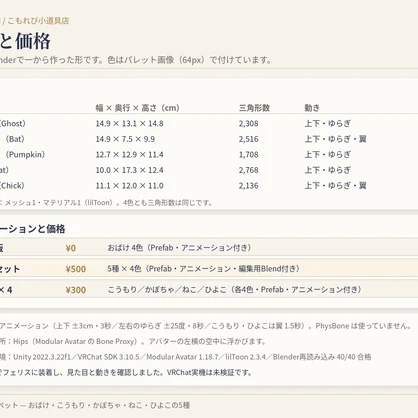Click the ーションと価格 section heading
This screenshot has height=418, width=418.
pos(33,229)
